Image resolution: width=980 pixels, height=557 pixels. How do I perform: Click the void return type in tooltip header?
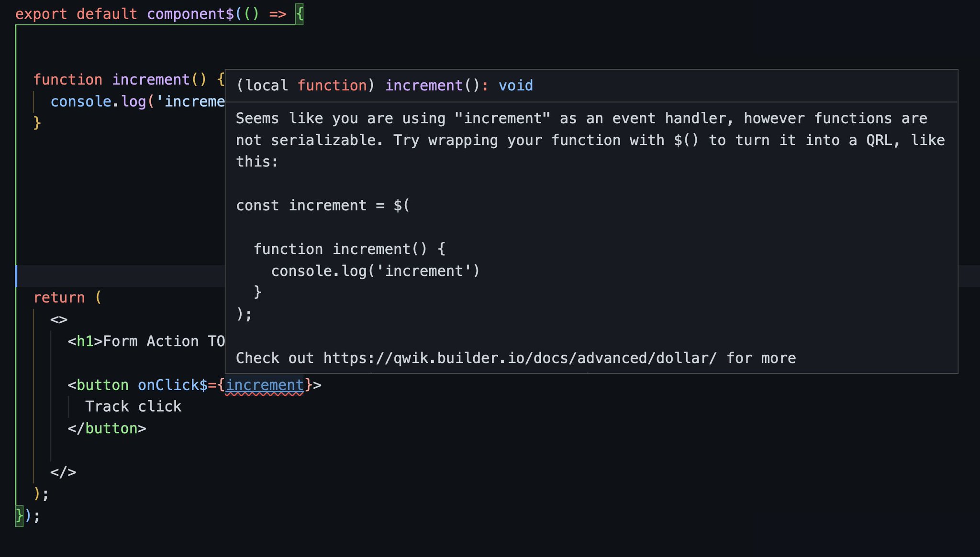click(x=516, y=85)
